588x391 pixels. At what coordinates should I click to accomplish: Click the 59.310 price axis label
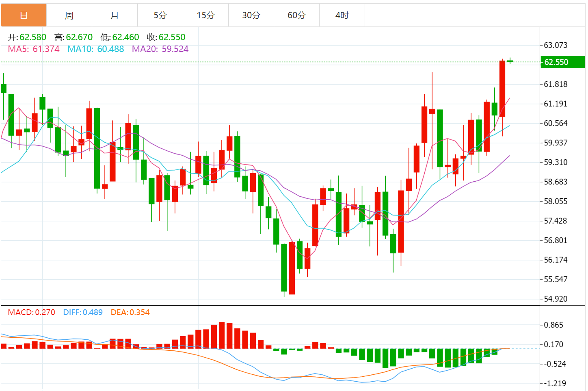pyautogui.click(x=556, y=162)
